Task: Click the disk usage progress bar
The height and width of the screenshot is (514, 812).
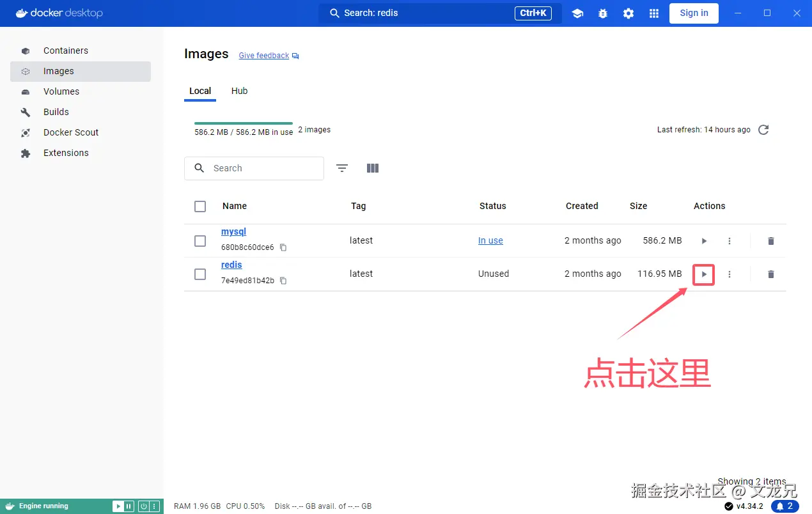Action: 244,123
